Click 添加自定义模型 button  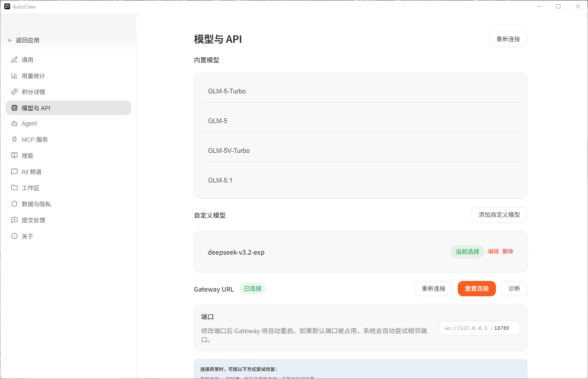(x=499, y=215)
